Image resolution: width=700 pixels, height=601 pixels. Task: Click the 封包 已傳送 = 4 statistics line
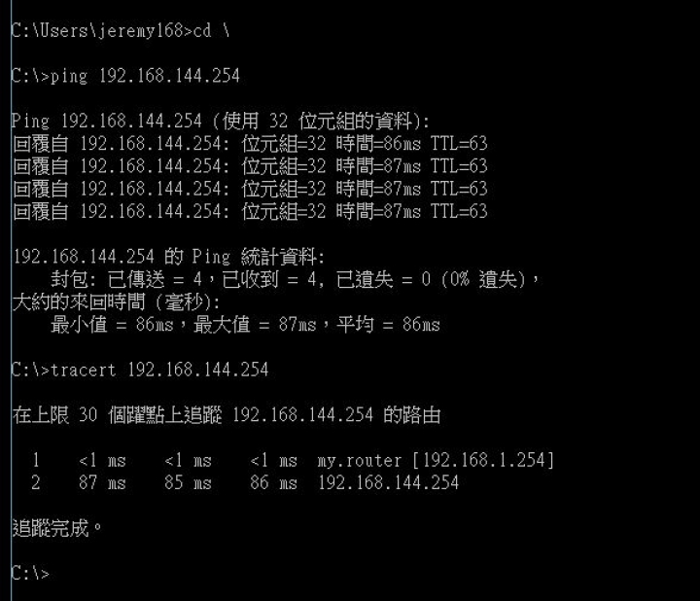(296, 279)
